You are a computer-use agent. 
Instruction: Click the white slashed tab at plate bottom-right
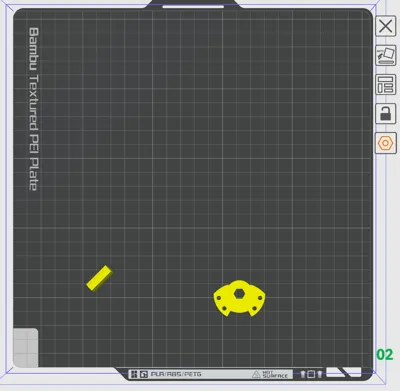click(x=344, y=372)
